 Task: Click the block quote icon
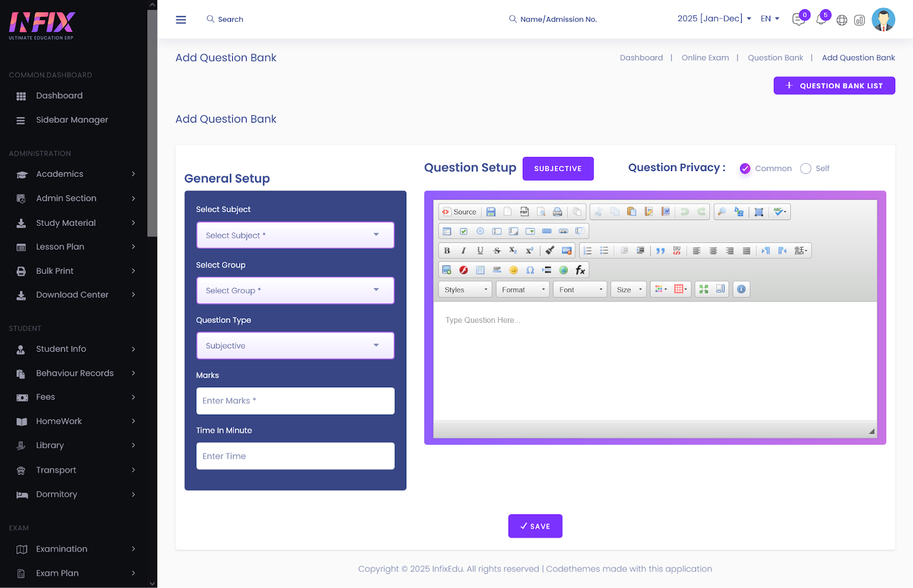pos(660,251)
